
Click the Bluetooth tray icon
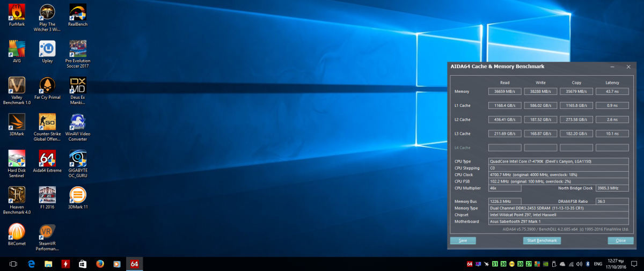pos(588,264)
